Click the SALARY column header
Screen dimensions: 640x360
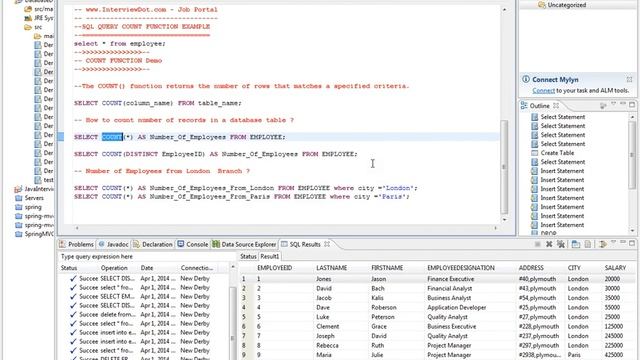[x=615, y=268]
